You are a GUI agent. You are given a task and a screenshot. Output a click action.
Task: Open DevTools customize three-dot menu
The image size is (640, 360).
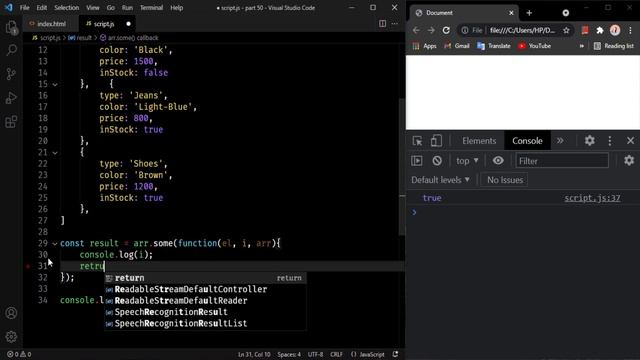coord(610,141)
